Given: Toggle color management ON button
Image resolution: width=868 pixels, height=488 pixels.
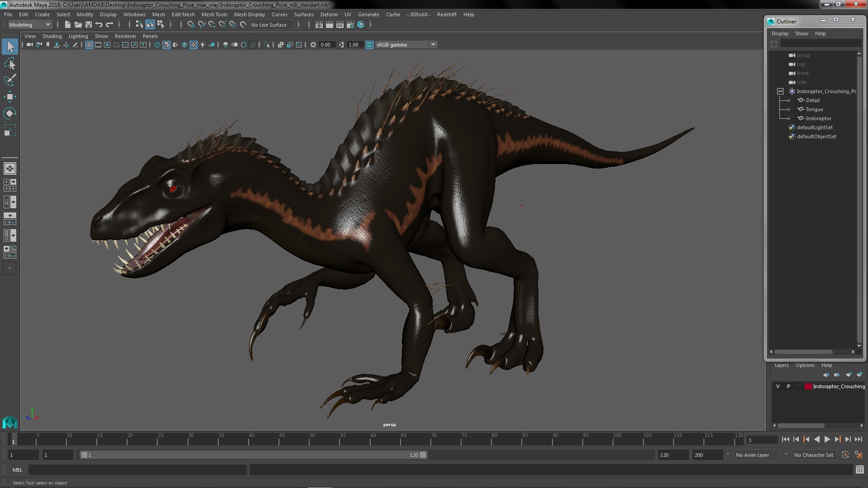Looking at the screenshot, I should pos(369,45).
